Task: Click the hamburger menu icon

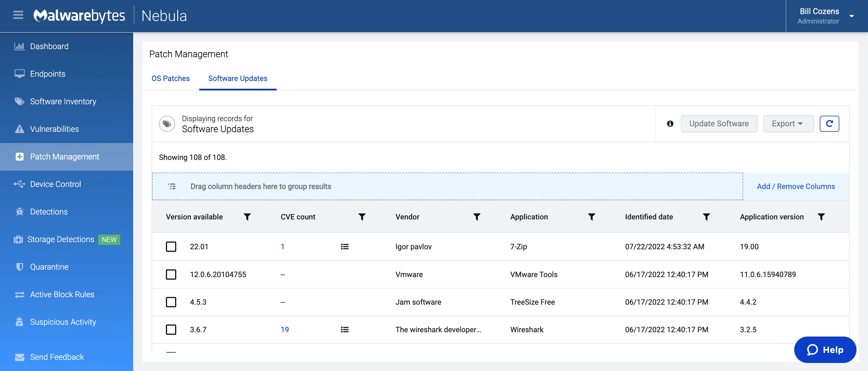Action: (x=18, y=15)
